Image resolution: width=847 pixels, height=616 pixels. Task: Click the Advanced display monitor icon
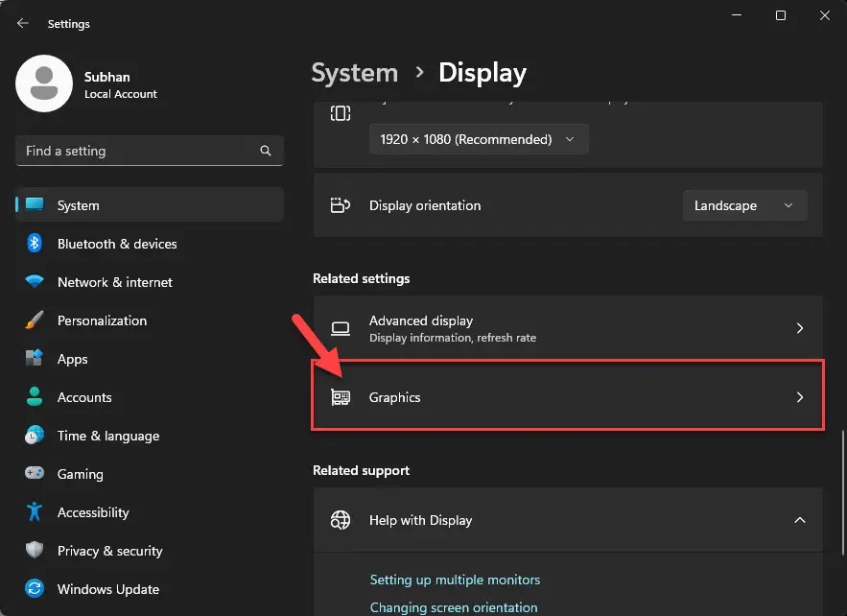340,328
